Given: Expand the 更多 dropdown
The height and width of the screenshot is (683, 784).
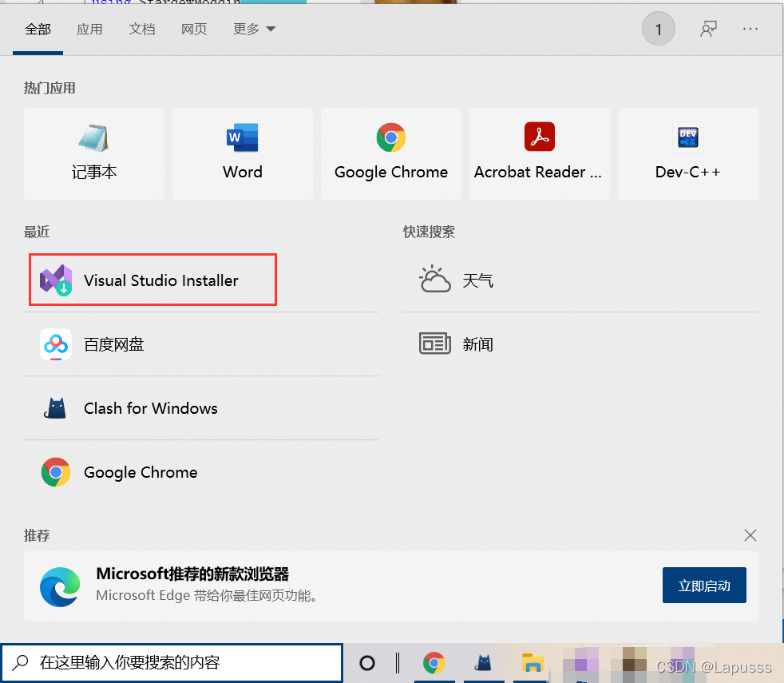Looking at the screenshot, I should [x=254, y=29].
